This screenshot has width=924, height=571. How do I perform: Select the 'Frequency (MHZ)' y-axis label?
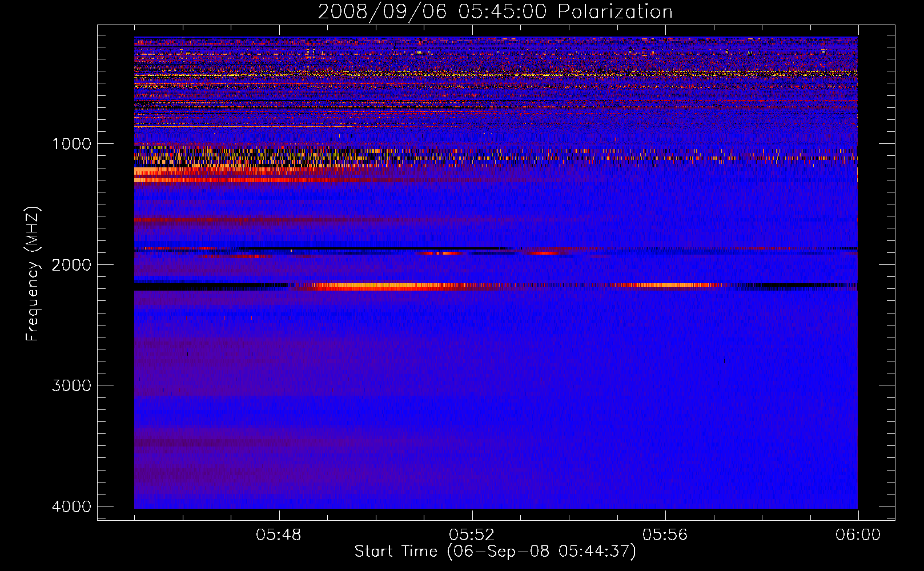pos(33,274)
